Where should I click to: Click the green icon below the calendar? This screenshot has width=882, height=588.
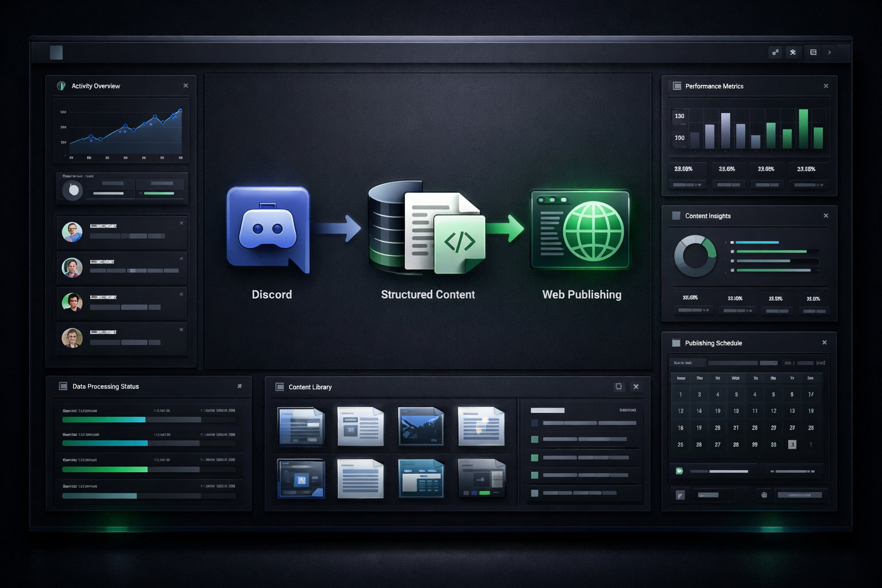point(679,471)
